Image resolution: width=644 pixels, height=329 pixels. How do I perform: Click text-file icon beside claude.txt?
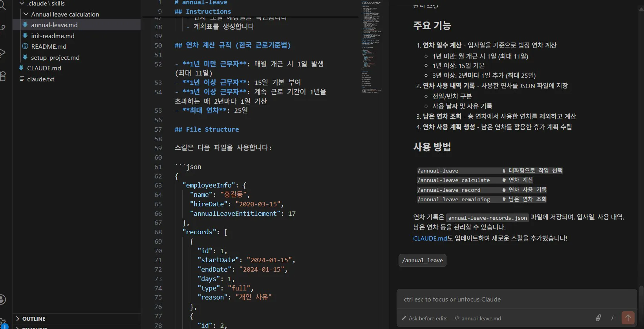pos(22,79)
